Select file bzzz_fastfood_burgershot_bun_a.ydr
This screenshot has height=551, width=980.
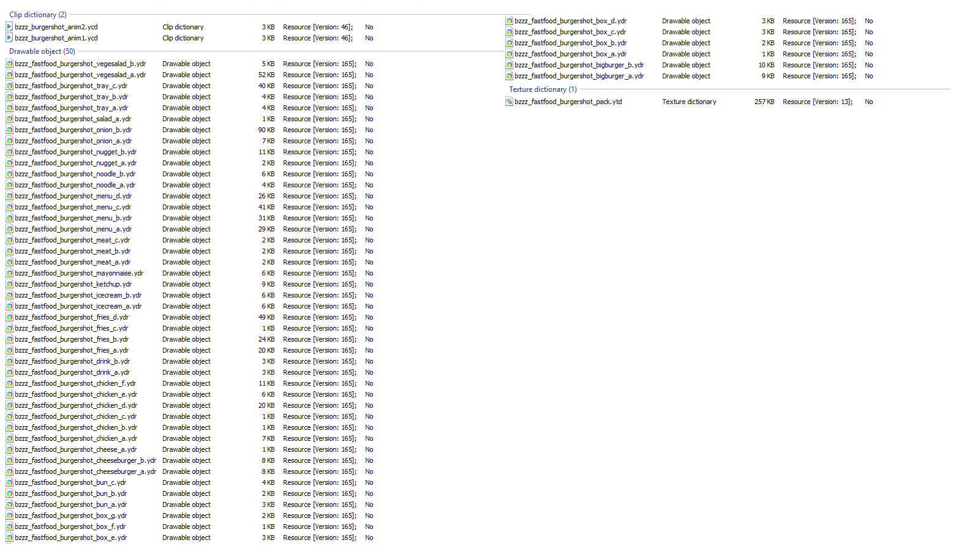point(71,504)
